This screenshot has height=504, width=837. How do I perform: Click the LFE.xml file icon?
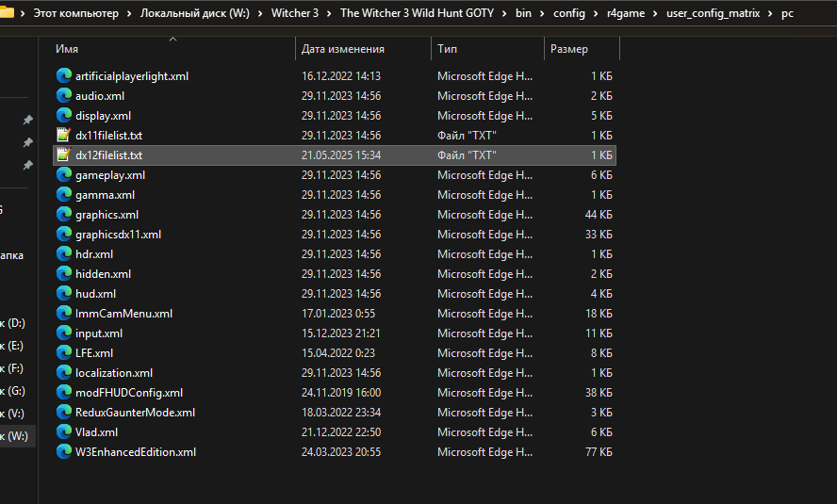[x=64, y=352]
